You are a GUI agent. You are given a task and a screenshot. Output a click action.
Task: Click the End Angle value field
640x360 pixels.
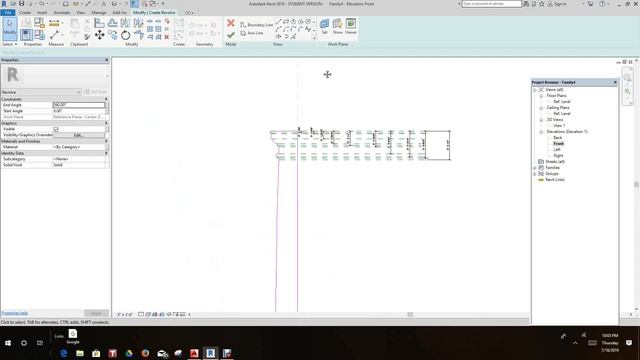click(x=79, y=105)
